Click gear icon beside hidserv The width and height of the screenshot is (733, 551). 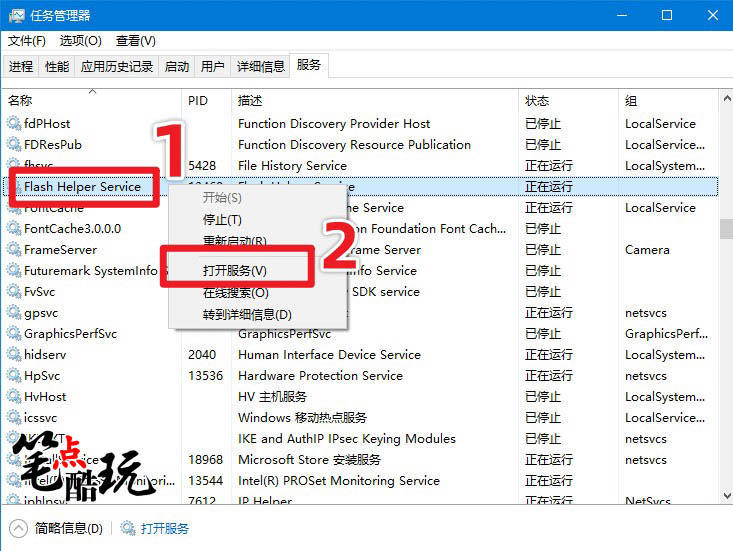14,355
